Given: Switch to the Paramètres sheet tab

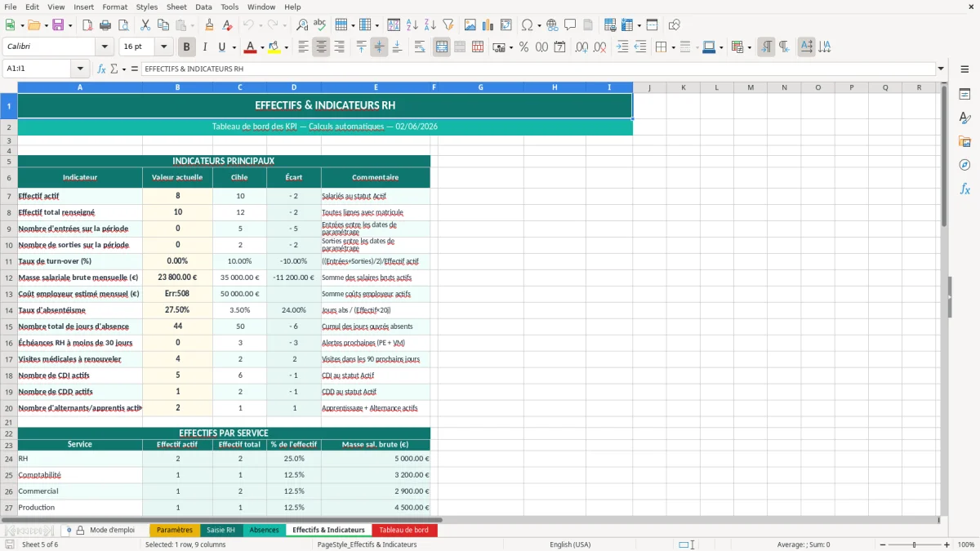Looking at the screenshot, I should pos(175,531).
